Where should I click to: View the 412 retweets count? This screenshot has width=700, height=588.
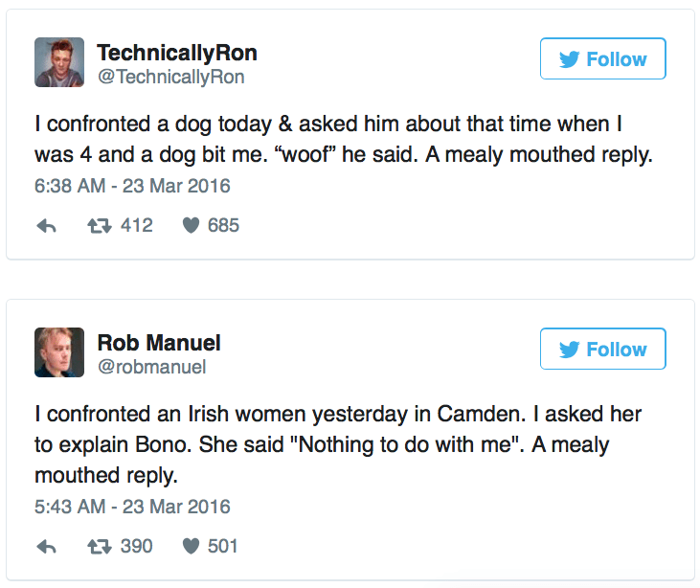coord(137,226)
